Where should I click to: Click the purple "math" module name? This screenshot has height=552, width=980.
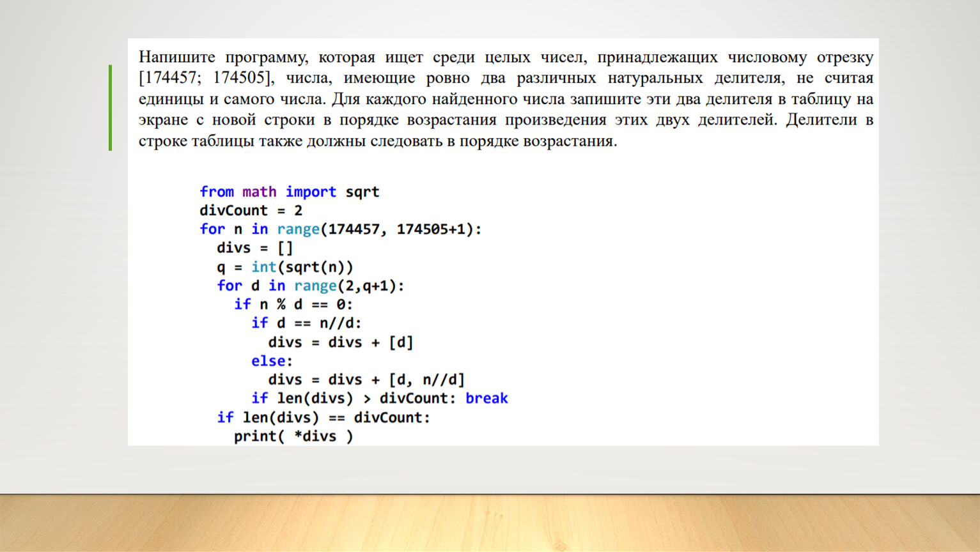[259, 192]
